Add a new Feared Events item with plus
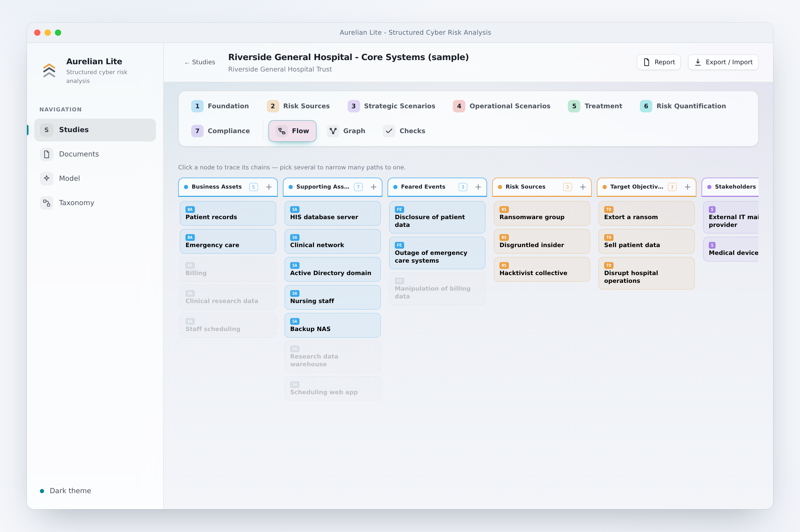The width and height of the screenshot is (800, 532). [x=478, y=187]
